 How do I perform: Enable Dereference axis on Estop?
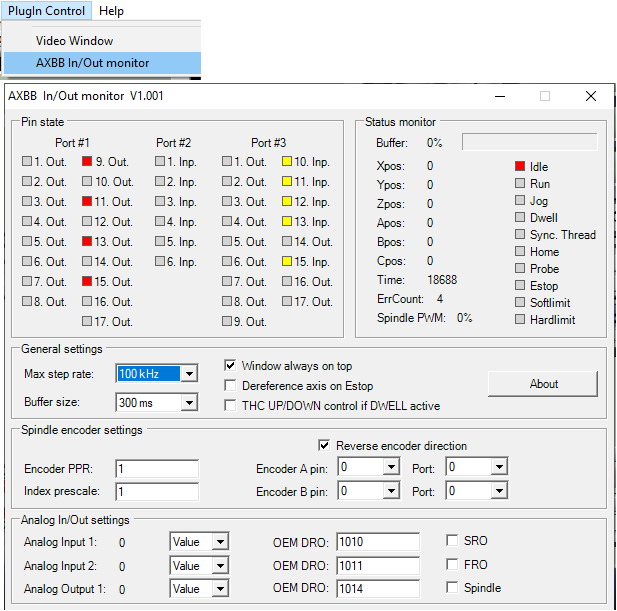[231, 386]
